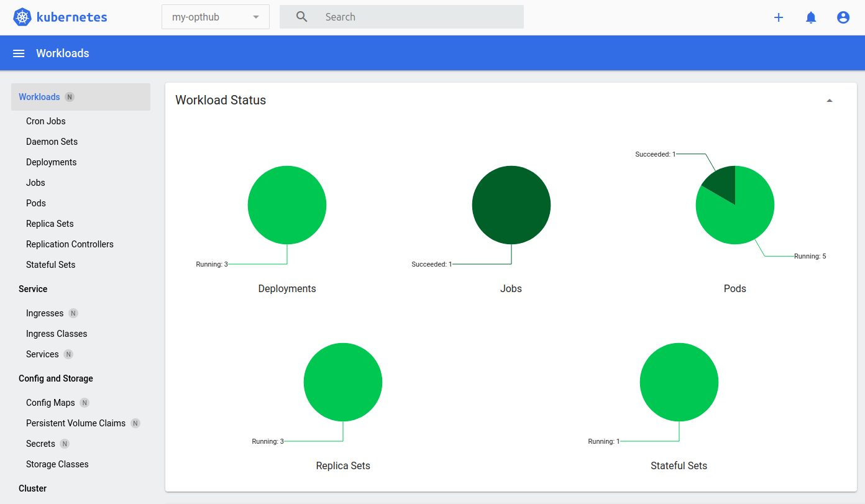
Task: Click the N badge next to Config Maps
Action: pyautogui.click(x=85, y=403)
